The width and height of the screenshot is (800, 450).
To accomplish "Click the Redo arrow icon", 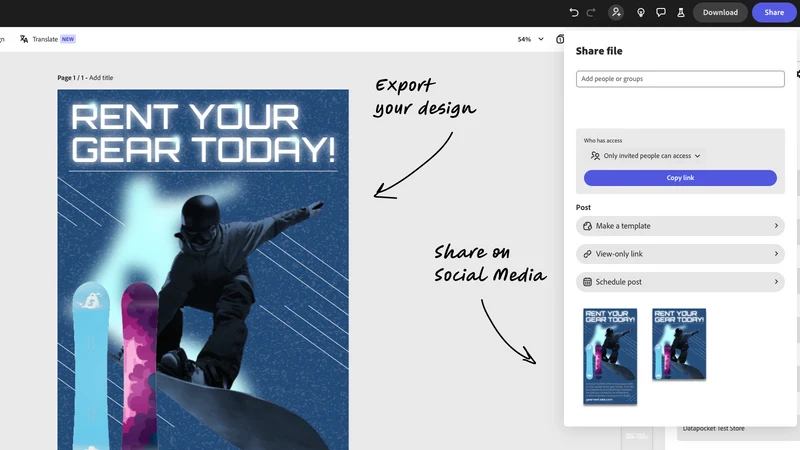I will (x=591, y=12).
